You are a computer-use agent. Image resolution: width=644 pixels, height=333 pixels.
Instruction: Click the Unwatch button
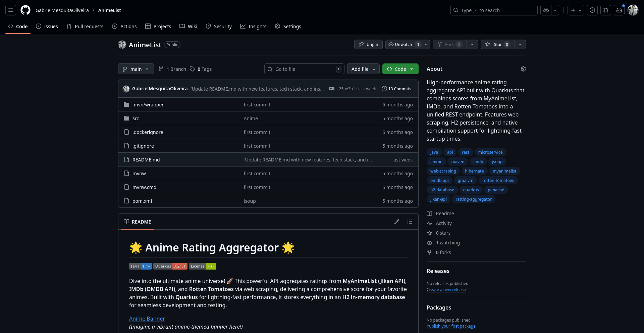click(x=404, y=44)
